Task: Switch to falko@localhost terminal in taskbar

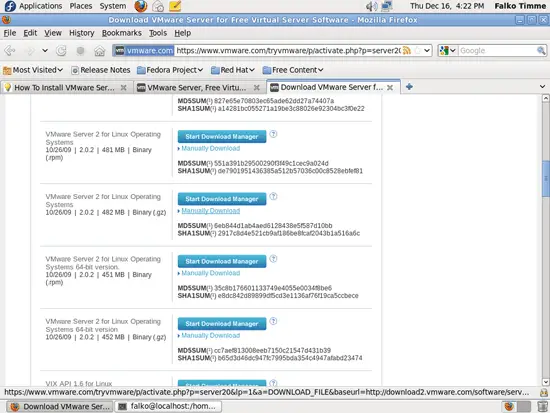Action: [168, 406]
